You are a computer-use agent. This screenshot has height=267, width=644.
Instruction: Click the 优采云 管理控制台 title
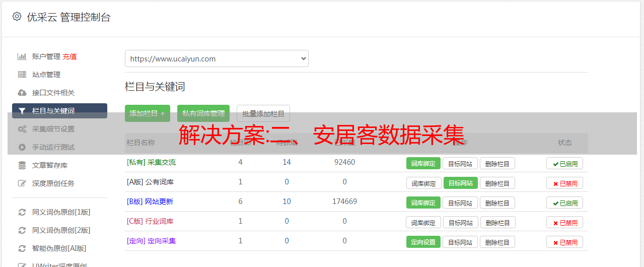click(68, 17)
